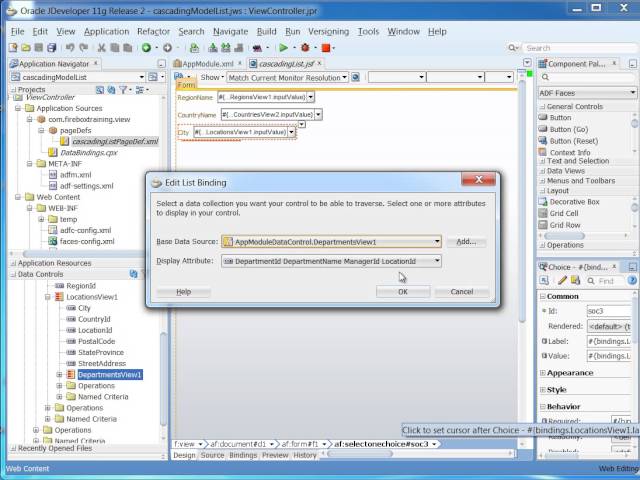The image size is (640, 480).
Task: Click the gray Forward navigation icon
Action: (167, 48)
